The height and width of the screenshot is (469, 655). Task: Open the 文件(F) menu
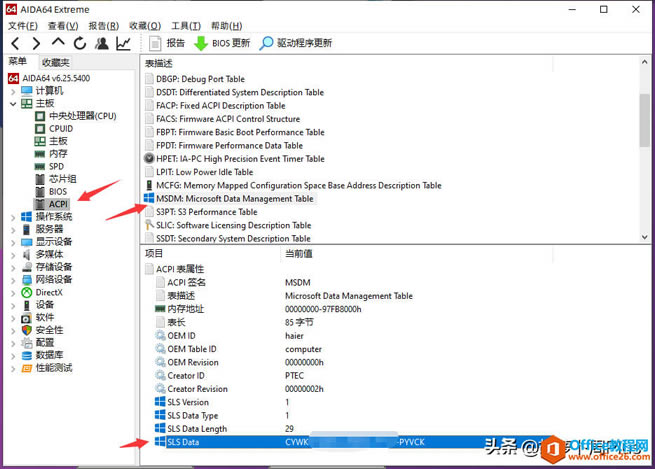23,26
